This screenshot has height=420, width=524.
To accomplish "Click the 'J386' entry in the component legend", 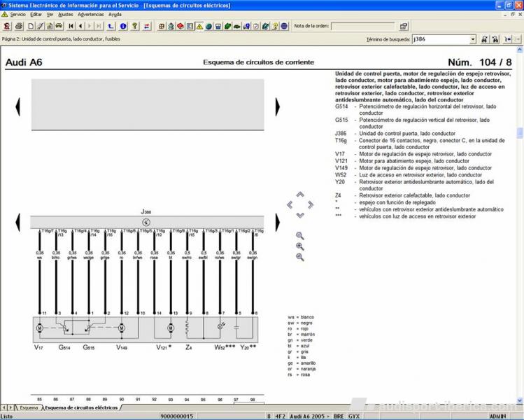I will point(341,134).
